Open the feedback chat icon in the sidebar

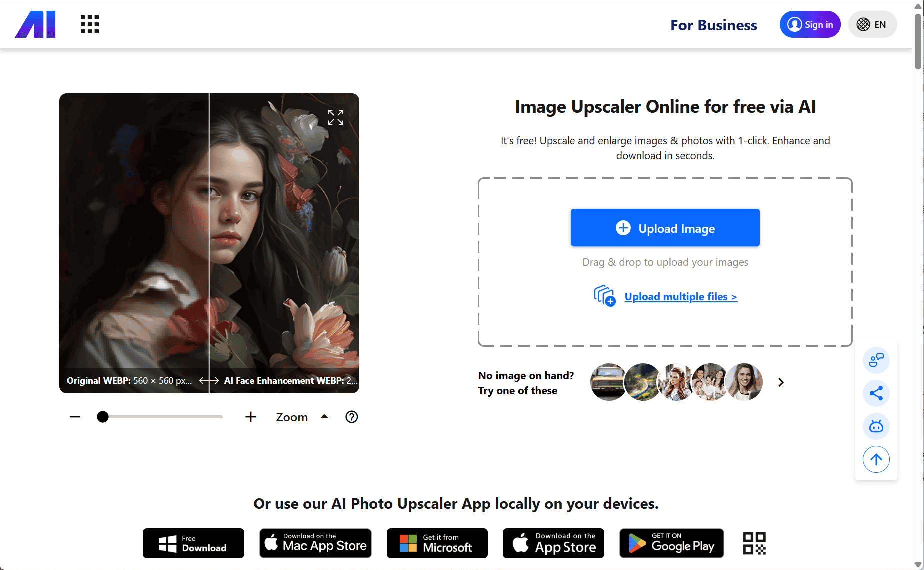876,360
